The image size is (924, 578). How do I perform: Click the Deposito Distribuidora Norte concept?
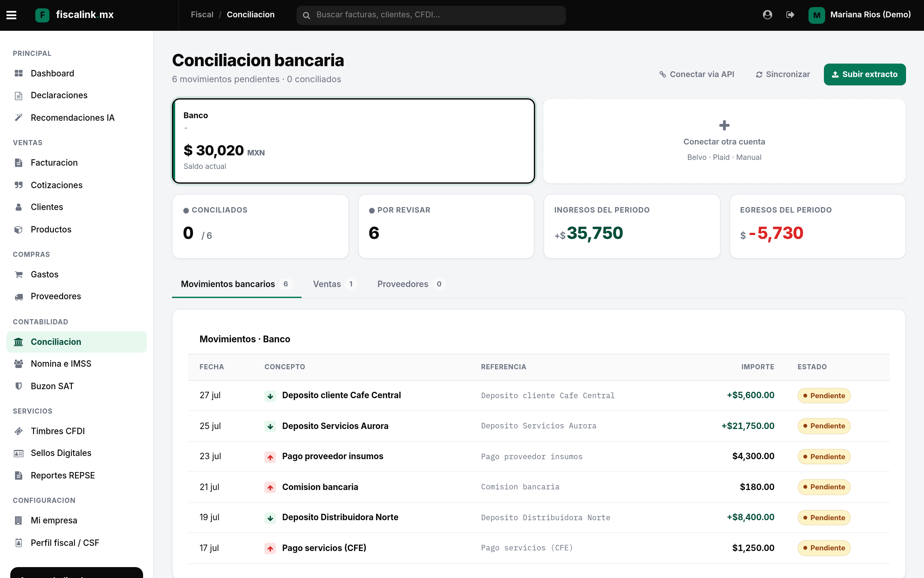(340, 517)
